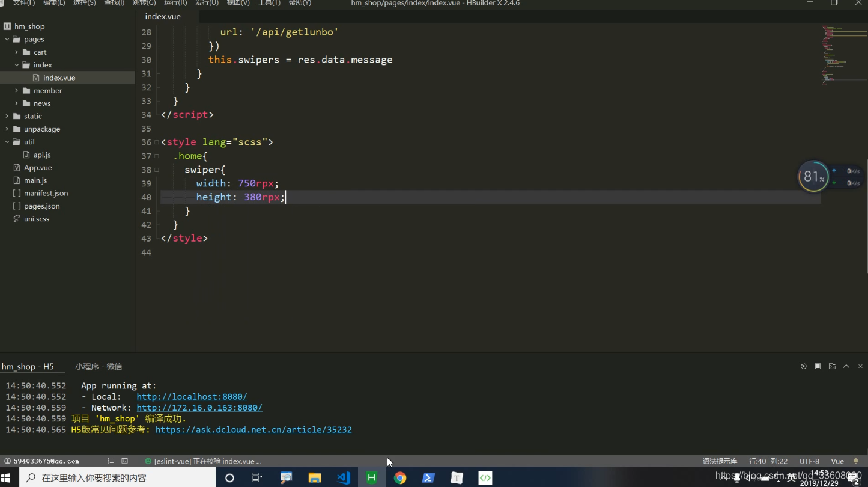The height and width of the screenshot is (487, 868).
Task: Collapse the console panel with the up chevron
Action: click(846, 366)
